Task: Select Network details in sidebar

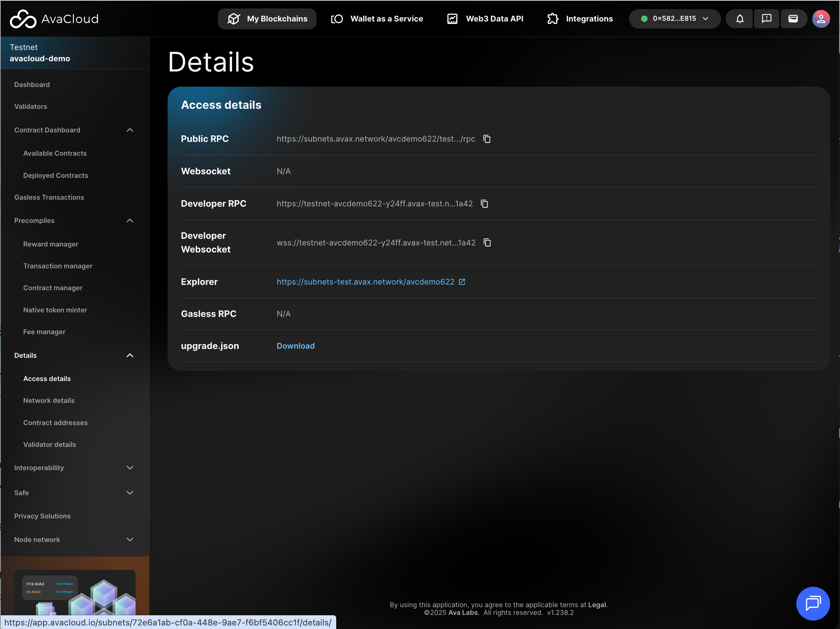Action: click(49, 401)
